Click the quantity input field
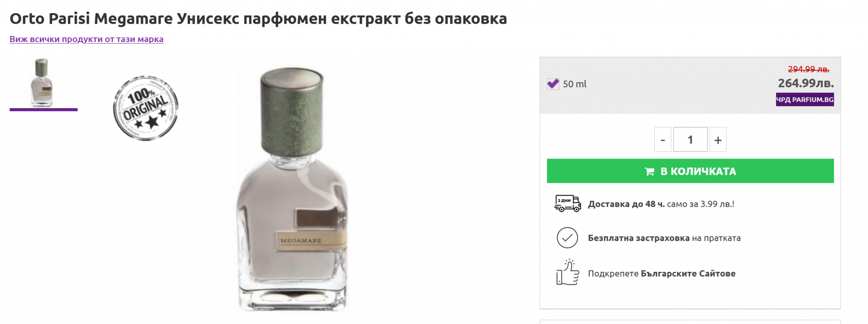Image resolution: width=868 pixels, height=324 pixels. click(690, 140)
